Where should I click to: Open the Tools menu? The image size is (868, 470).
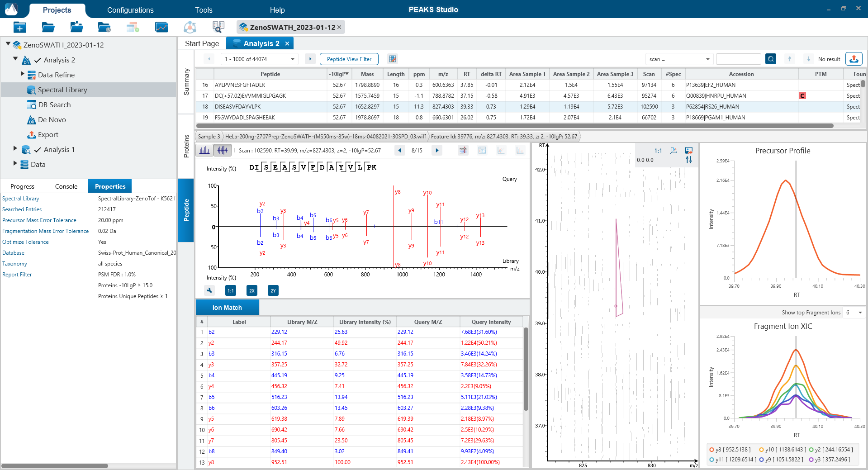point(204,10)
